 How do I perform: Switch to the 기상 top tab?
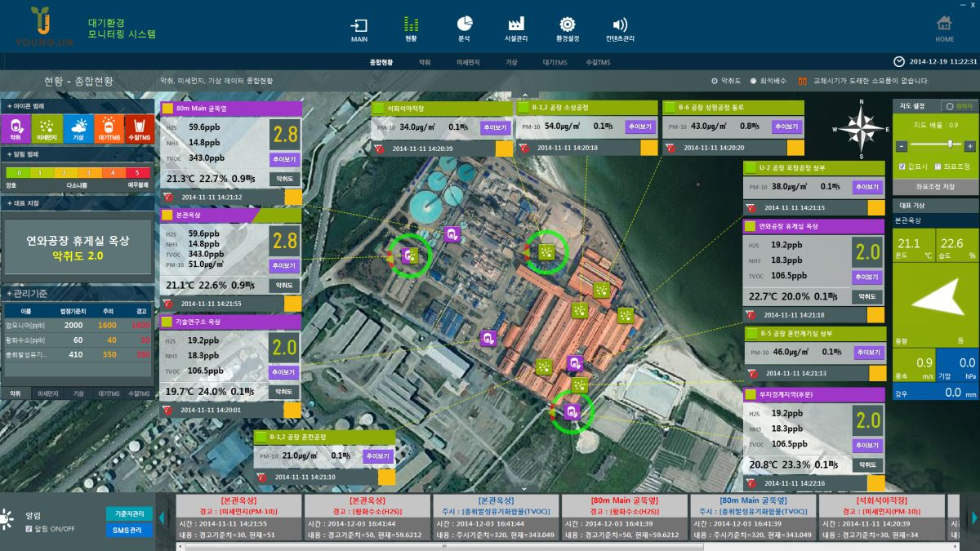pyautogui.click(x=511, y=62)
